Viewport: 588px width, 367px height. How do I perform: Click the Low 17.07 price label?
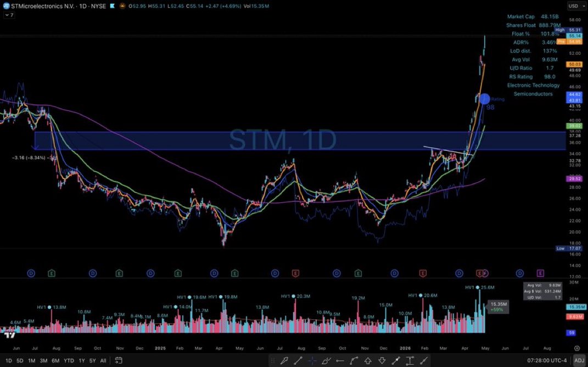pyautogui.click(x=568, y=249)
